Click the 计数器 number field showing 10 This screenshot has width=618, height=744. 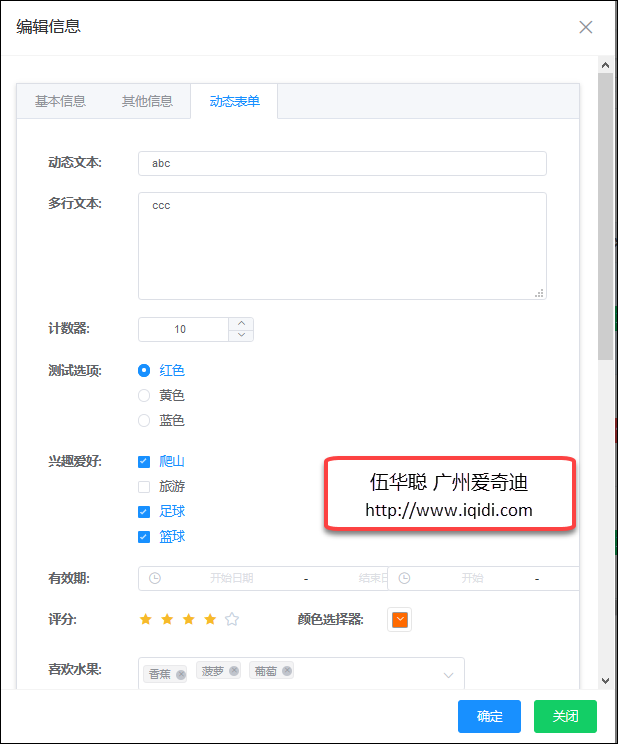(183, 329)
